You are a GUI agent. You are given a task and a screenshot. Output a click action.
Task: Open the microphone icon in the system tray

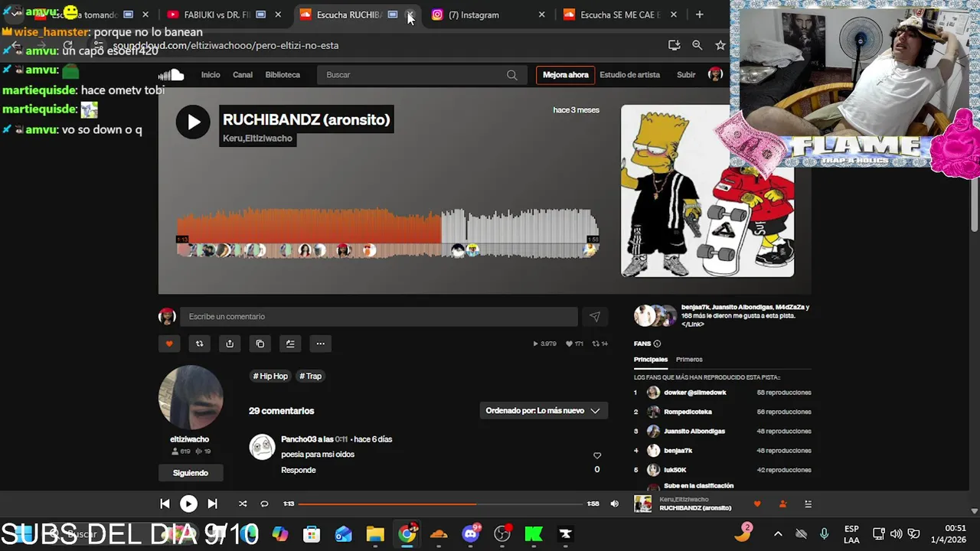824,534
